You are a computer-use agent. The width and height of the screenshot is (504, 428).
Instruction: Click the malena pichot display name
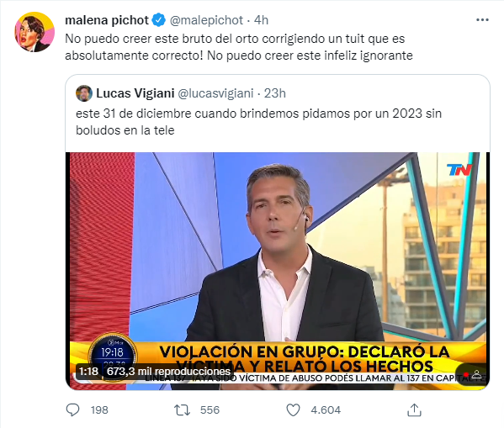pyautogui.click(x=107, y=20)
